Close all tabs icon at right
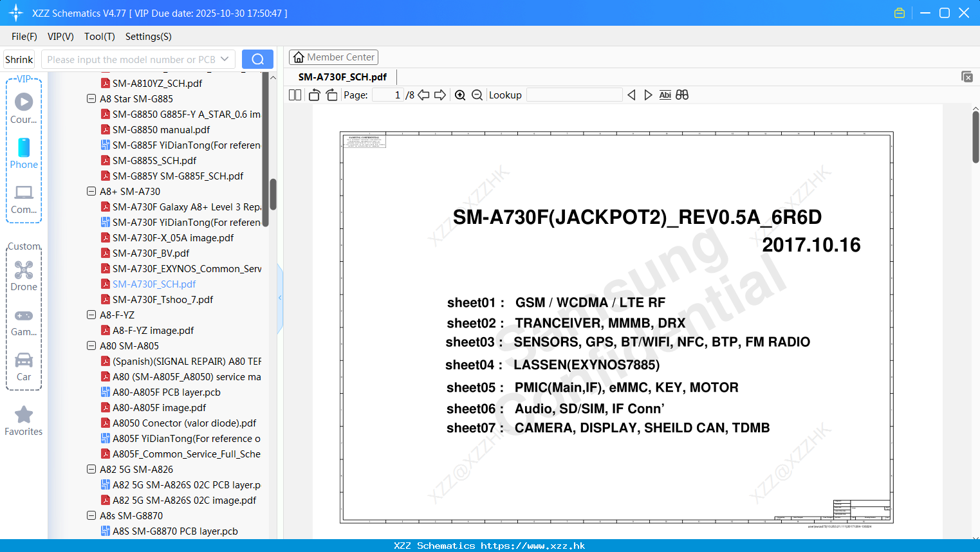 click(x=967, y=77)
